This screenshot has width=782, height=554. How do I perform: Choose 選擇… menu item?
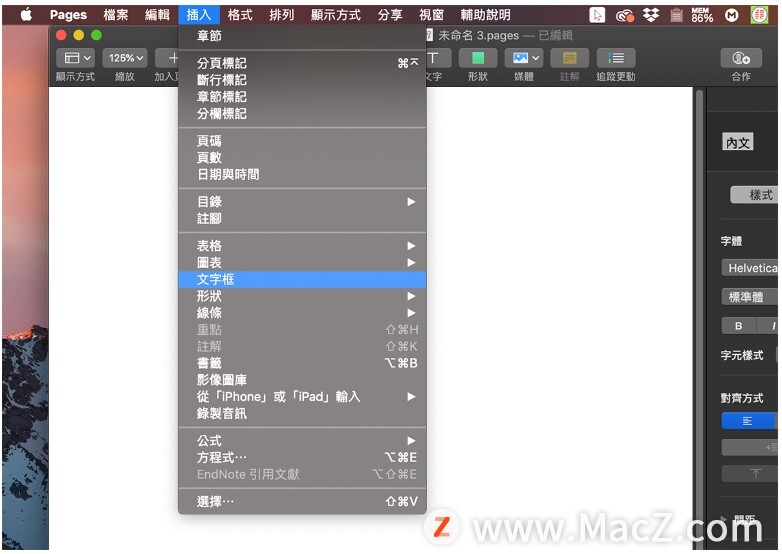pyautogui.click(x=302, y=502)
